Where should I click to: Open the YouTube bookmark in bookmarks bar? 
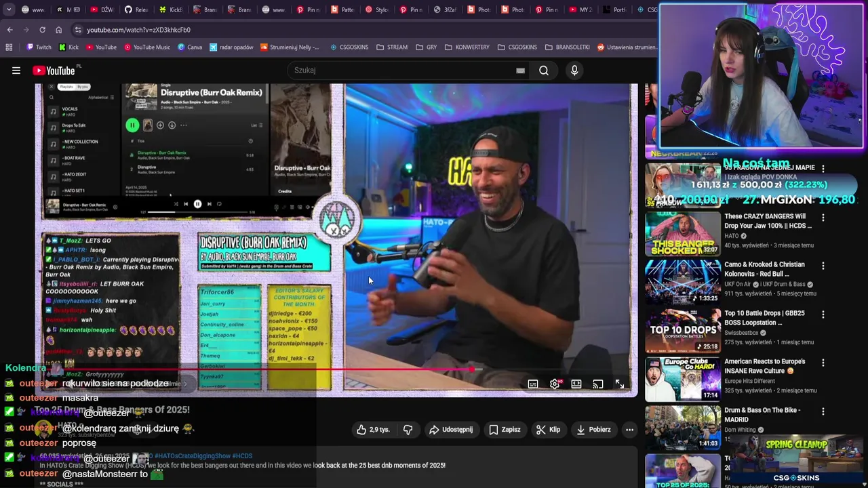click(100, 47)
